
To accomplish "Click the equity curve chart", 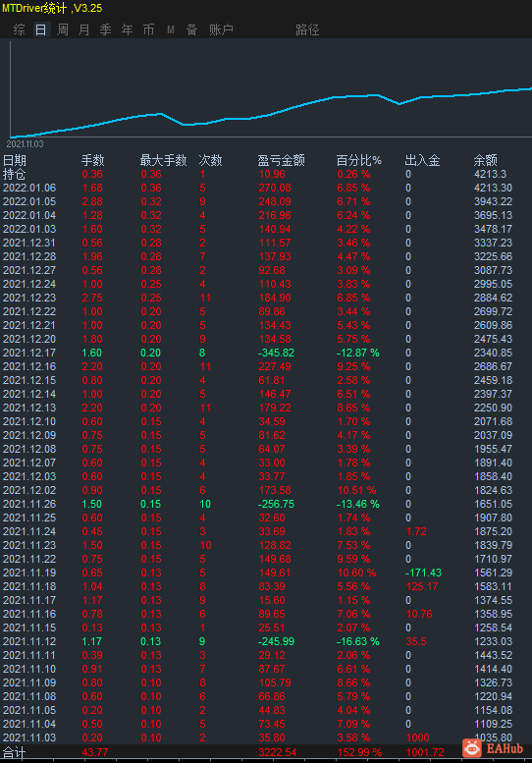I will tap(270, 89).
